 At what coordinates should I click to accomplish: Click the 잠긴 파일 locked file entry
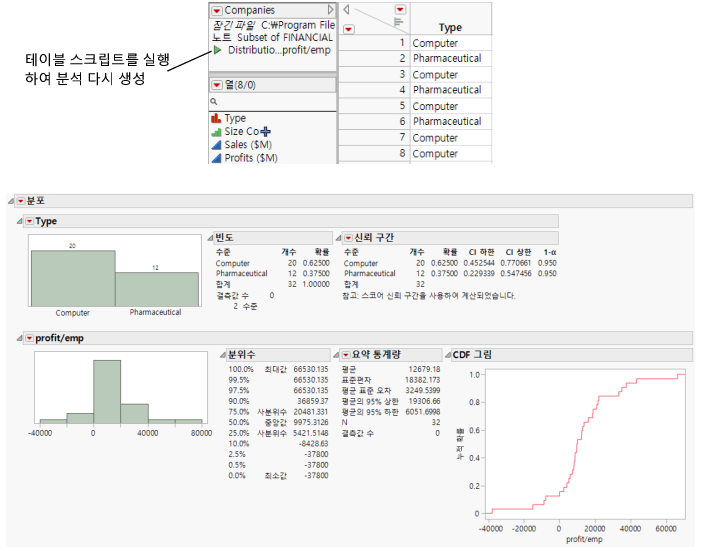[274, 25]
